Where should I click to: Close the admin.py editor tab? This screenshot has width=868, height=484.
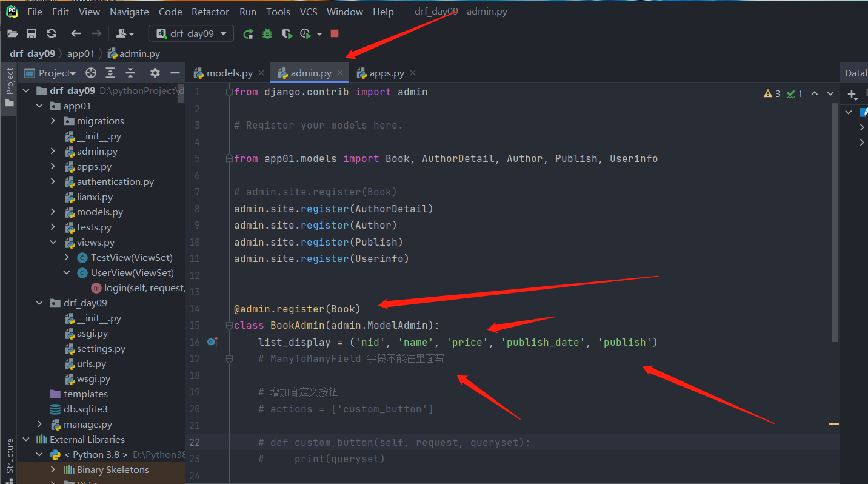340,73
